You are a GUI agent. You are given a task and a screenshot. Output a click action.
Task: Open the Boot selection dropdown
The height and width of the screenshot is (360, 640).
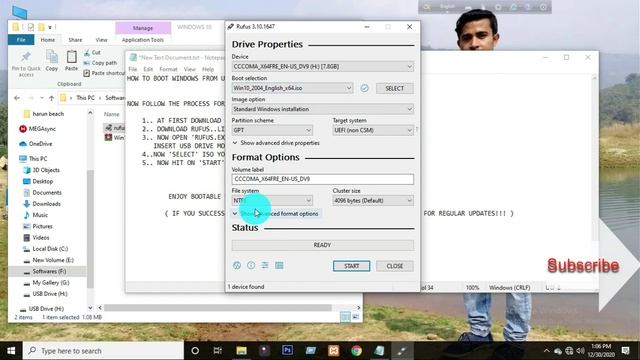(x=292, y=88)
